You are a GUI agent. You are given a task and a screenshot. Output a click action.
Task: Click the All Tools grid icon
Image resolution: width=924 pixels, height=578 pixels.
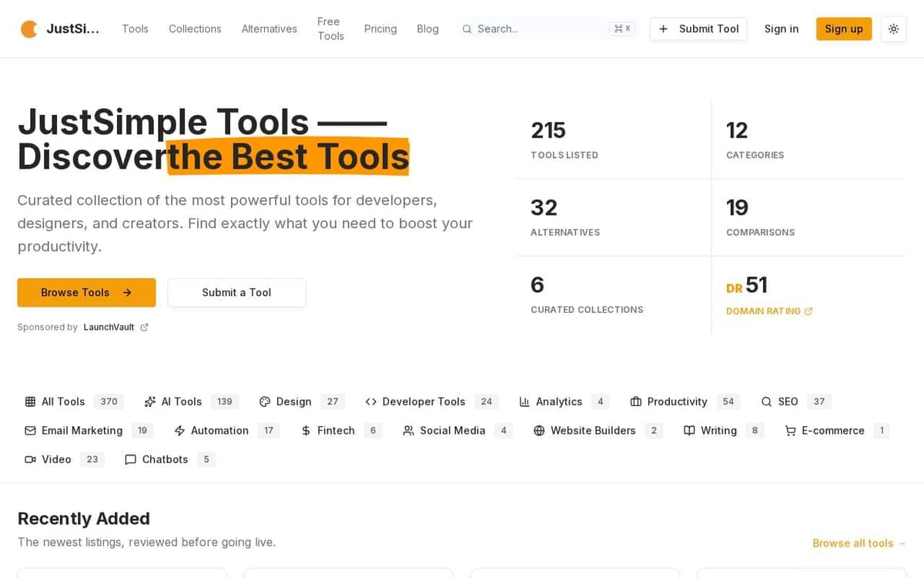30,402
